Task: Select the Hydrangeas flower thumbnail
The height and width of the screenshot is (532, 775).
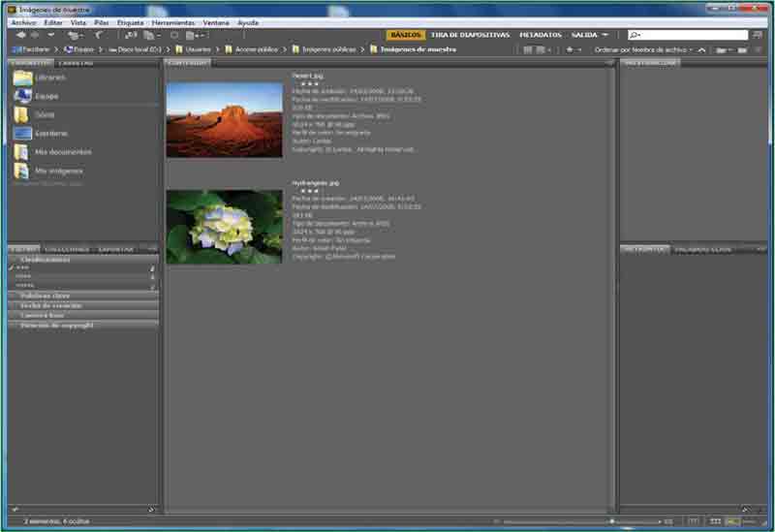Action: [224, 227]
